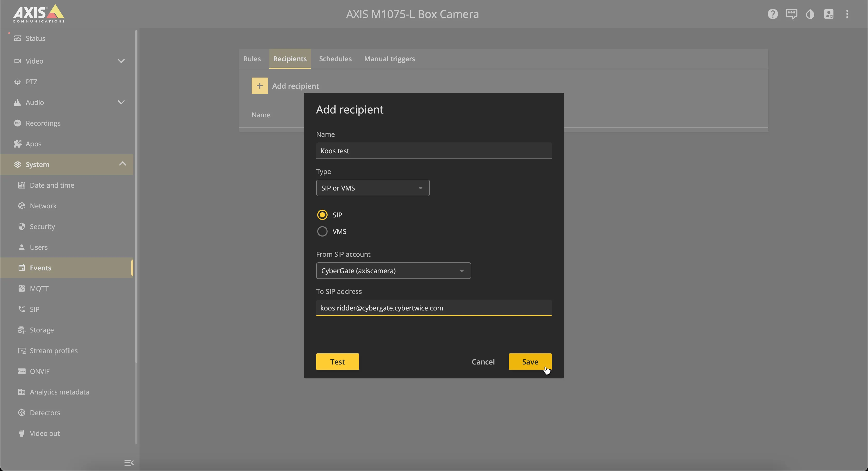The height and width of the screenshot is (471, 868).
Task: Click the Name input field
Action: pyautogui.click(x=434, y=151)
